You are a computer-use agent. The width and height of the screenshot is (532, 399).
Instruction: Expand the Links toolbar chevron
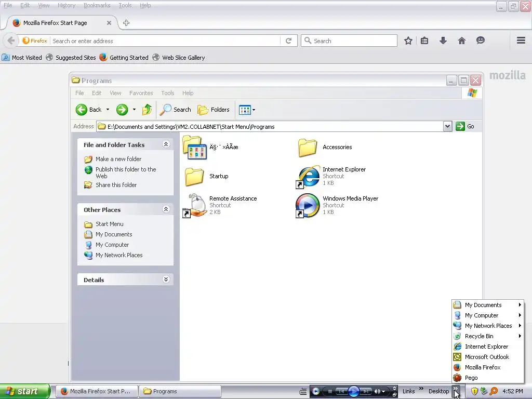421,389
